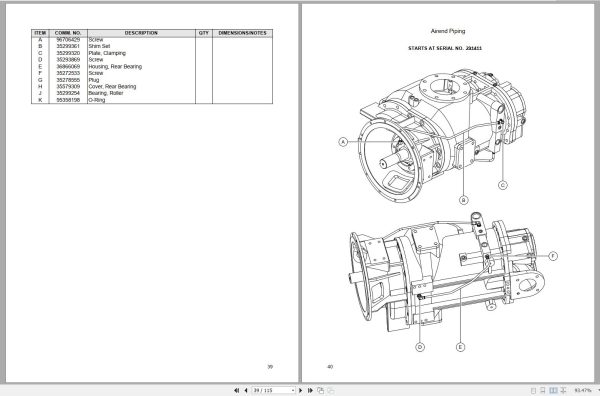Click page number 40 at page bottom
Image resolution: width=600 pixels, height=396 pixels.
click(x=330, y=367)
